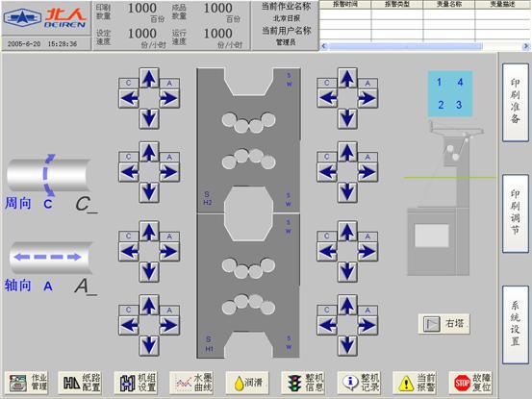Click alarm table scrollbar left arrow
Image resolution: width=532 pixels, height=399 pixels.
pyautogui.click(x=323, y=46)
